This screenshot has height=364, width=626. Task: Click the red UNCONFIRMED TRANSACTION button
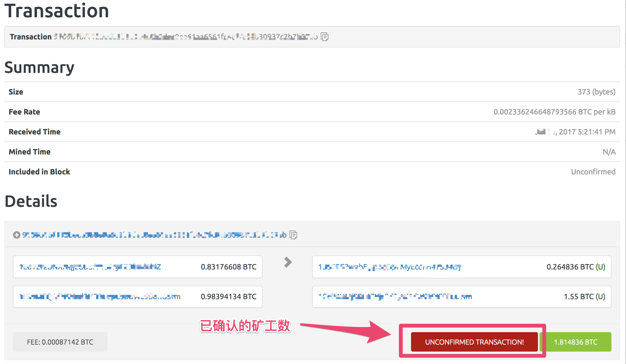(x=474, y=342)
